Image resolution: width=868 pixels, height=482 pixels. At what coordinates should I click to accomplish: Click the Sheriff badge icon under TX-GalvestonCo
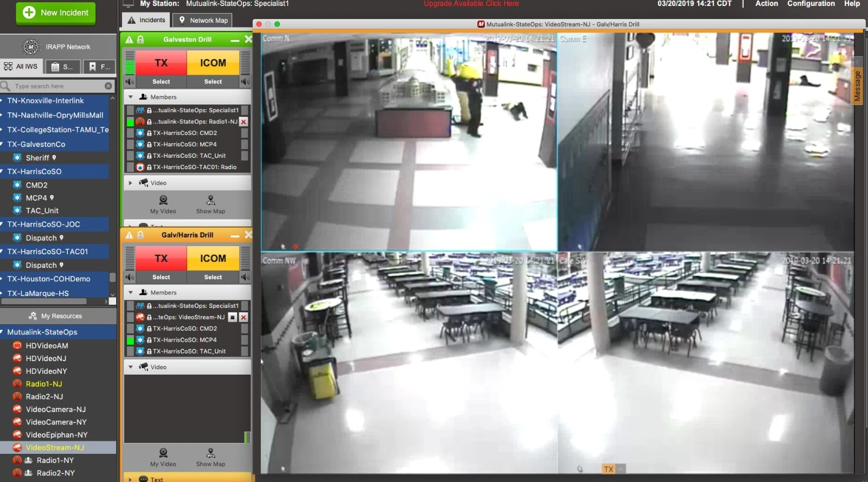[17, 158]
